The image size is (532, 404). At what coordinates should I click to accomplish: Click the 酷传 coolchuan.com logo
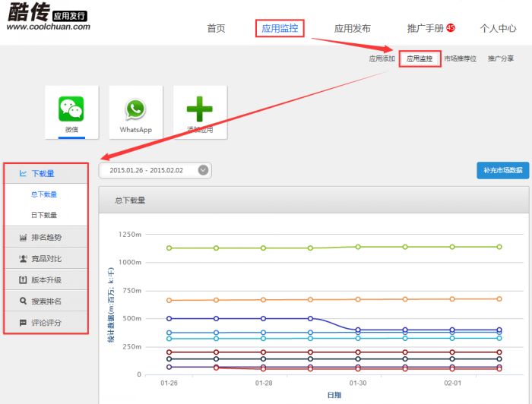pyautogui.click(x=48, y=17)
